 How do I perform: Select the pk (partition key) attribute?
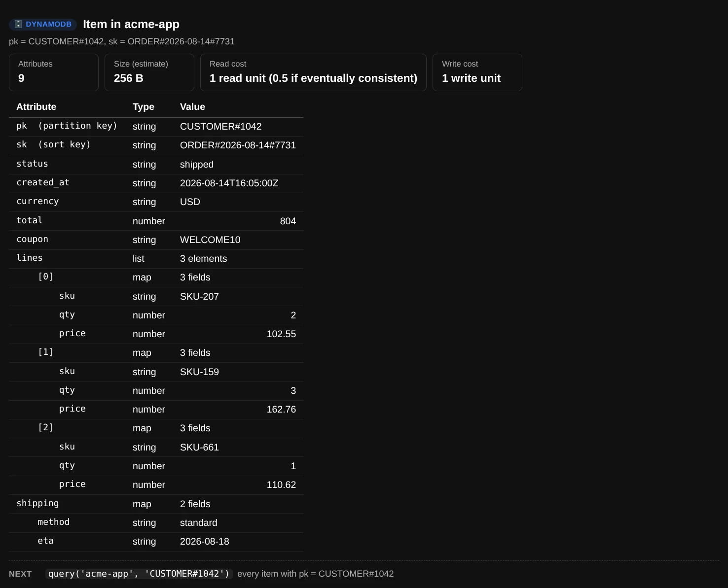coord(67,126)
